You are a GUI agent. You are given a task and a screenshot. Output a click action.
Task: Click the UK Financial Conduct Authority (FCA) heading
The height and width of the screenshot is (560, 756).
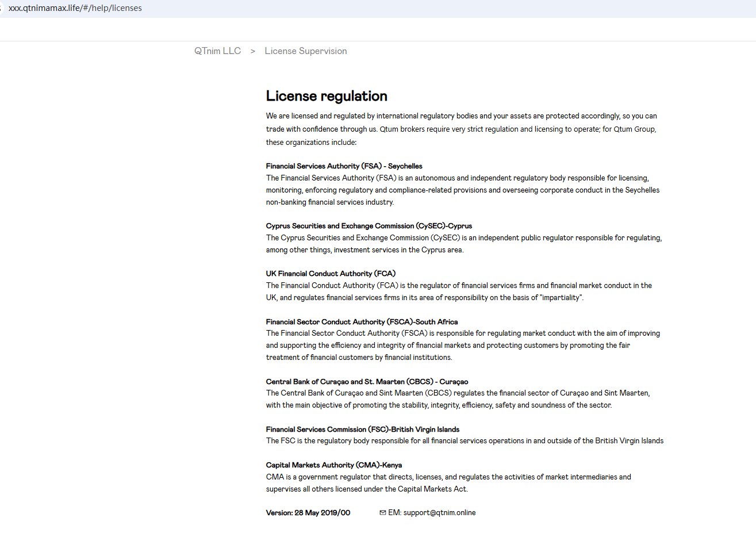click(331, 274)
